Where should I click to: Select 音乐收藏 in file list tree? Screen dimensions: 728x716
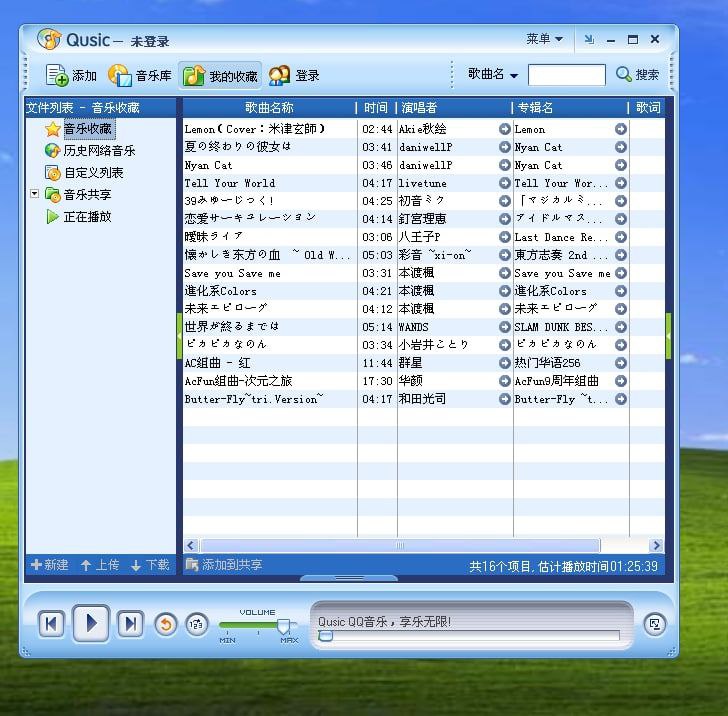click(88, 129)
